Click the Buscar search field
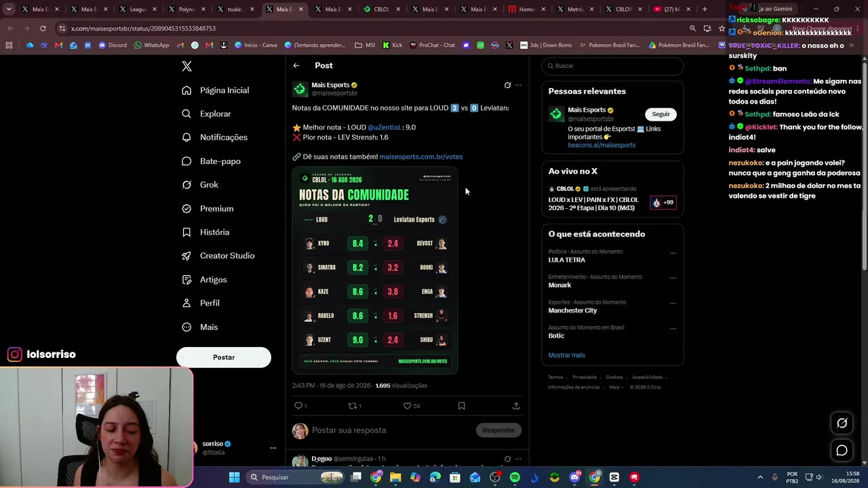This screenshot has width=868, height=488. (x=612, y=66)
